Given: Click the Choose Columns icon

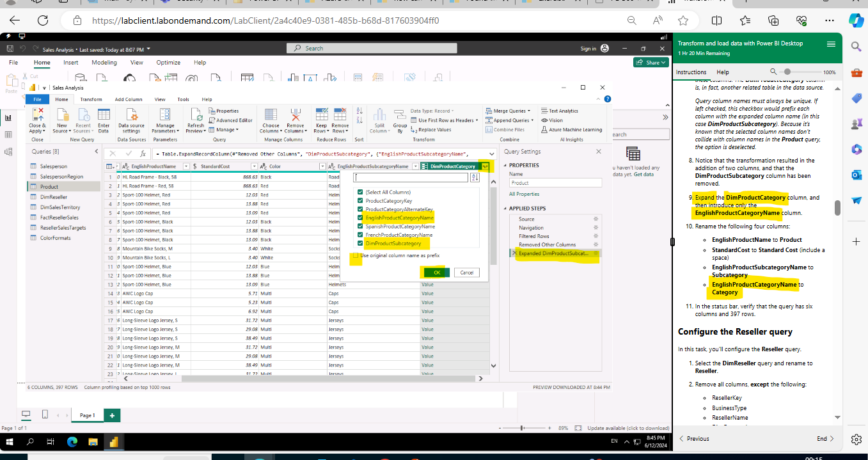Looking at the screenshot, I should 271,114.
